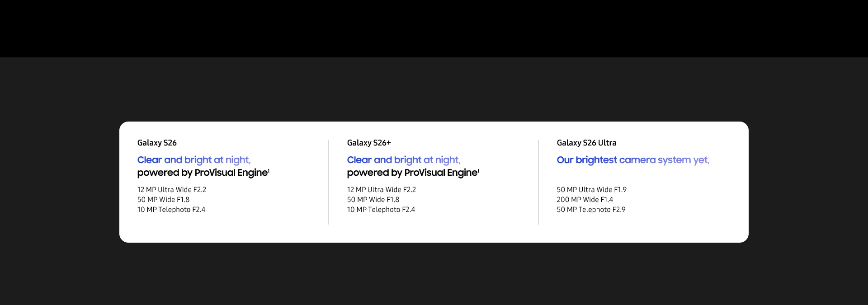Click the Galaxy S26+ model heading
Image resolution: width=868 pixels, height=305 pixels.
click(369, 143)
